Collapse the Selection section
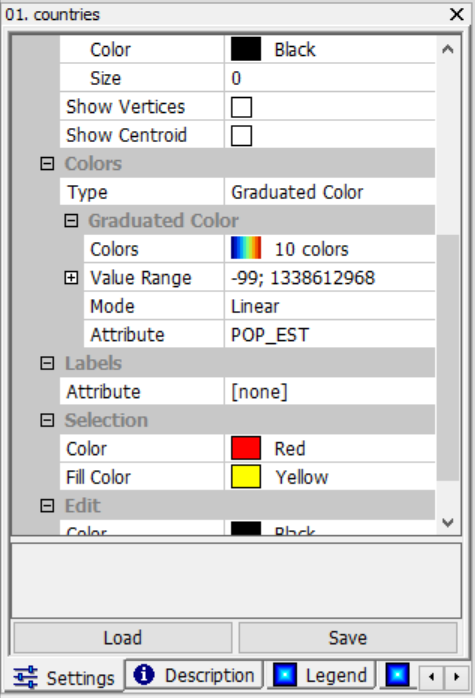Viewport: 475px width, 698px height. click(x=47, y=420)
